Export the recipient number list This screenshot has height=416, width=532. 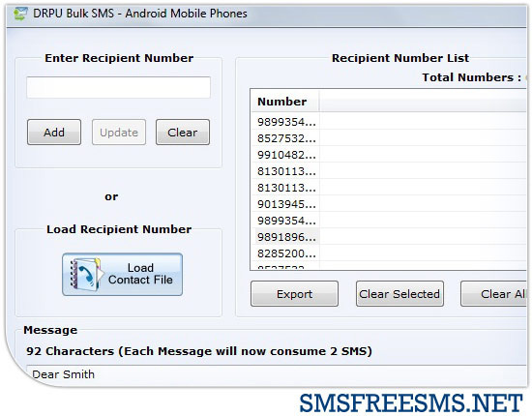(x=294, y=293)
